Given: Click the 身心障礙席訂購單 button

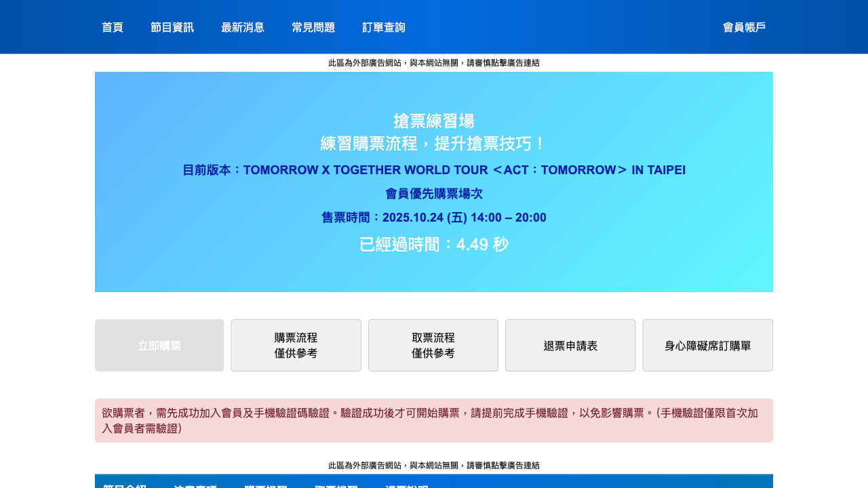Looking at the screenshot, I should click(707, 346).
